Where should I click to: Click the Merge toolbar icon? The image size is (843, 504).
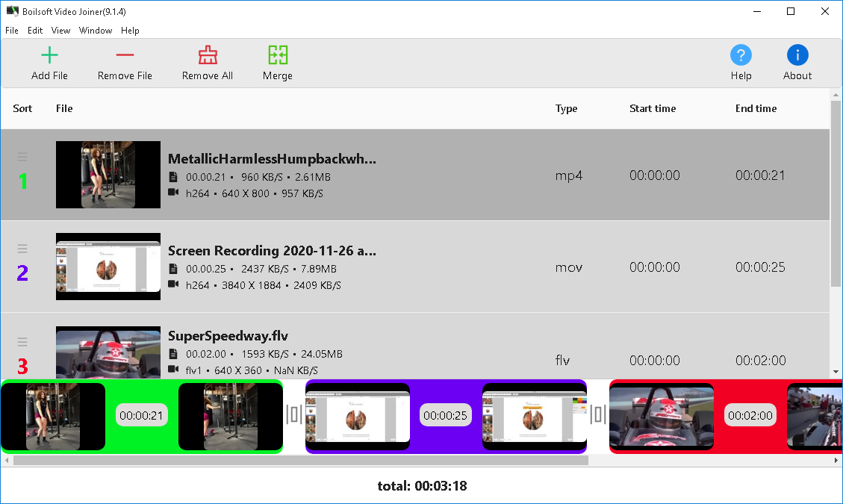pyautogui.click(x=278, y=55)
